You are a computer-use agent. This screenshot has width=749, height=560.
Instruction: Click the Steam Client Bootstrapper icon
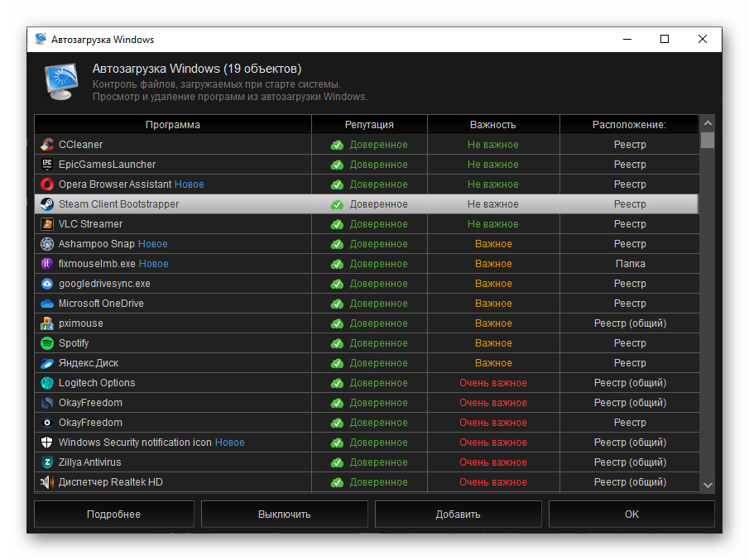(47, 203)
